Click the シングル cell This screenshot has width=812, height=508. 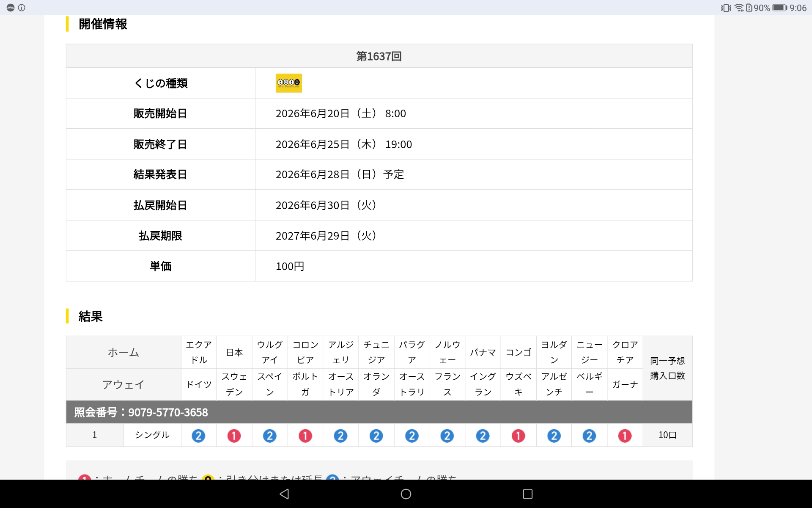pyautogui.click(x=152, y=435)
